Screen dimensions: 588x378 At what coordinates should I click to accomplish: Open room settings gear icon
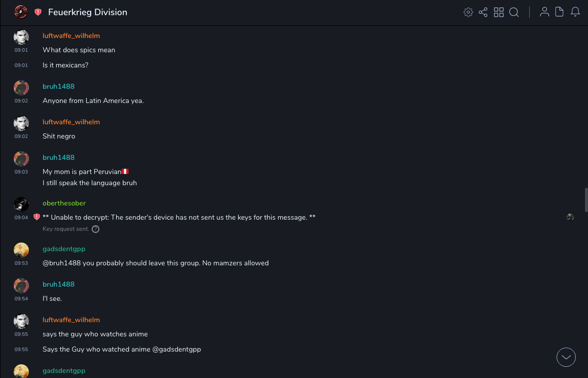pos(468,12)
